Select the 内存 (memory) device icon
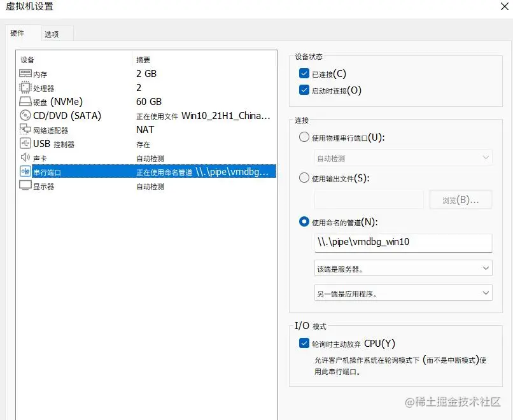Viewport: 513px width, 420px height. click(24, 73)
